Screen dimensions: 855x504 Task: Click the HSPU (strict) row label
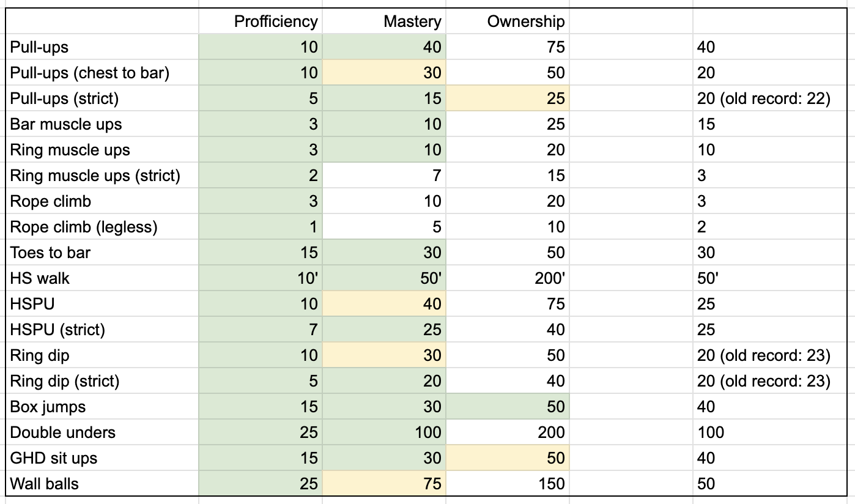point(58,330)
